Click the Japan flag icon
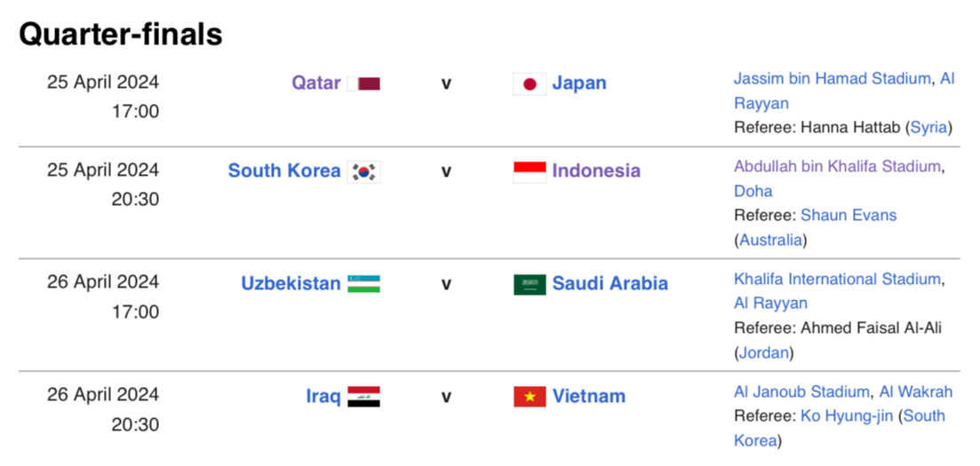This screenshot has width=980, height=466. 530,83
